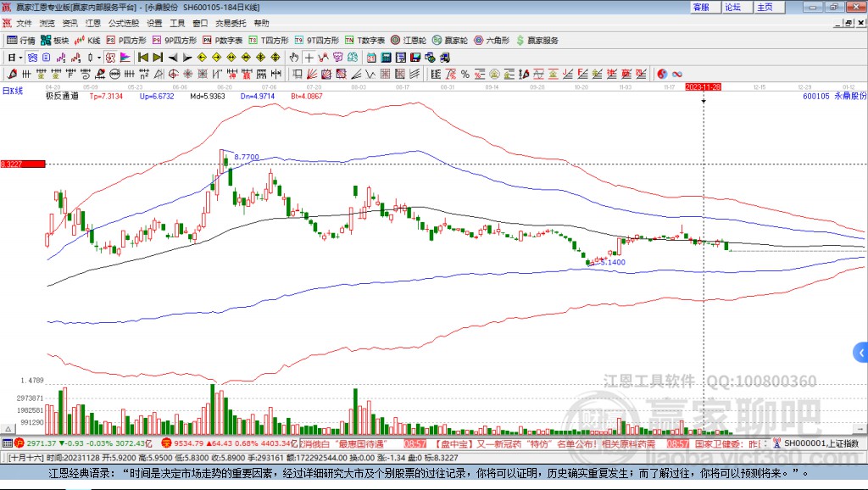Click the n² drawing tool icon
This screenshot has height=490, width=868.
pos(144,75)
